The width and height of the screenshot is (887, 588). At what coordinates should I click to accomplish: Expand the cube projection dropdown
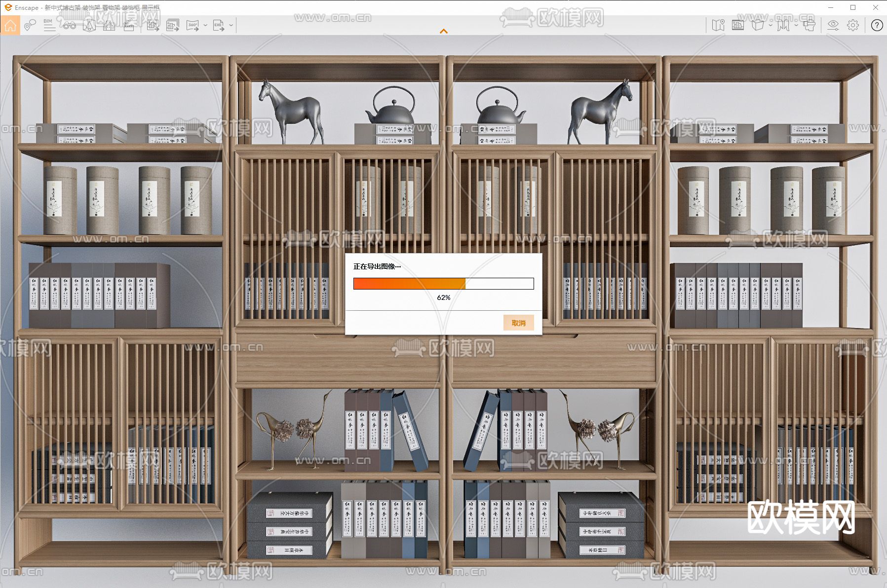(x=771, y=25)
